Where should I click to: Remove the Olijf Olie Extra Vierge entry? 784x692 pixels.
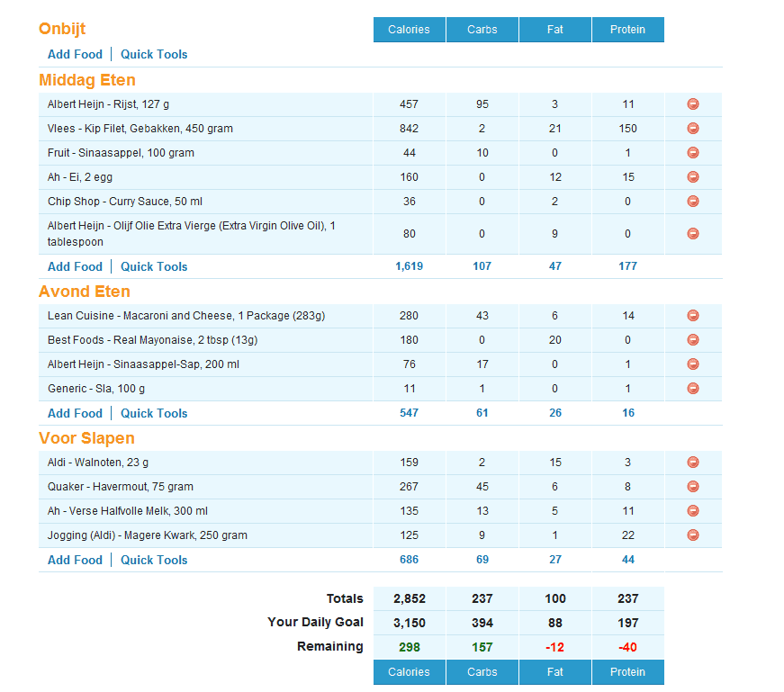pyautogui.click(x=692, y=234)
